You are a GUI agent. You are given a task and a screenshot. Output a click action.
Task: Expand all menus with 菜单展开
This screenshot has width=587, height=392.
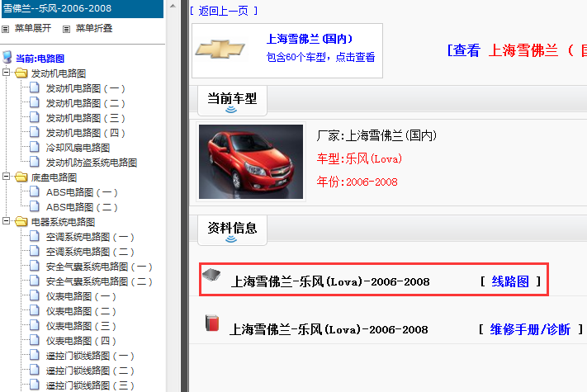pyautogui.click(x=32, y=28)
